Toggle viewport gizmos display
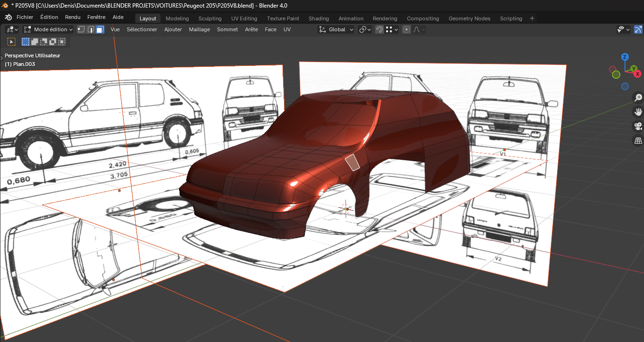This screenshot has width=644, height=342. click(x=638, y=29)
